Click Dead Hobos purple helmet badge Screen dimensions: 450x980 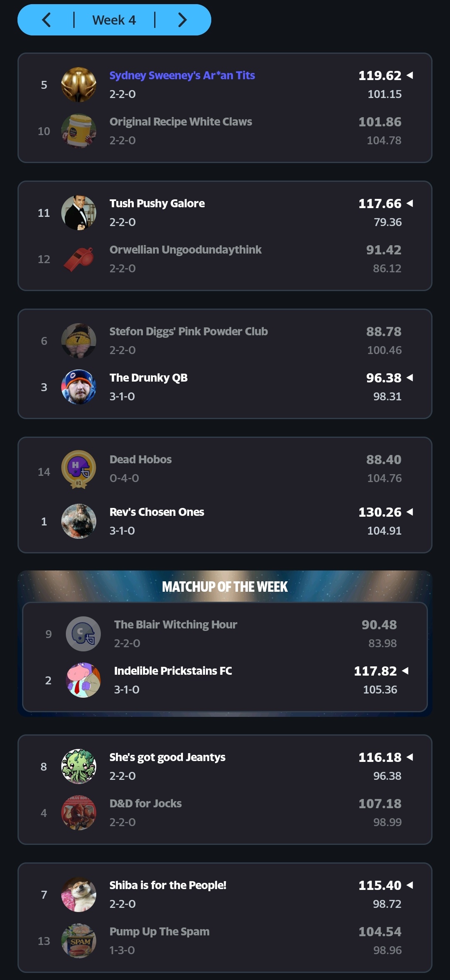pos(79,469)
